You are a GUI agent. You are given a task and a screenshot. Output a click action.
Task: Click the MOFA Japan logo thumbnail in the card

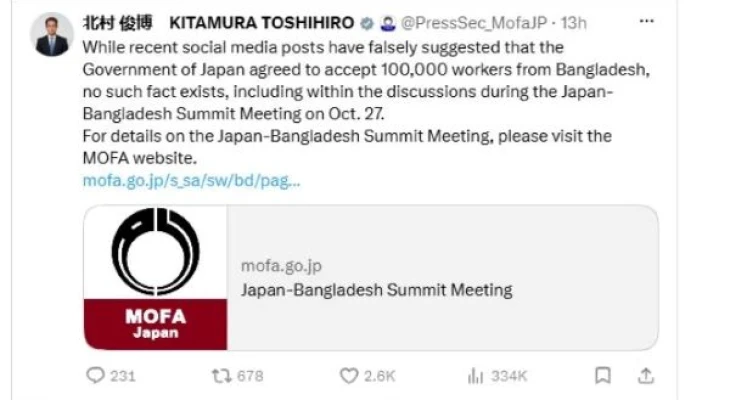click(155, 278)
